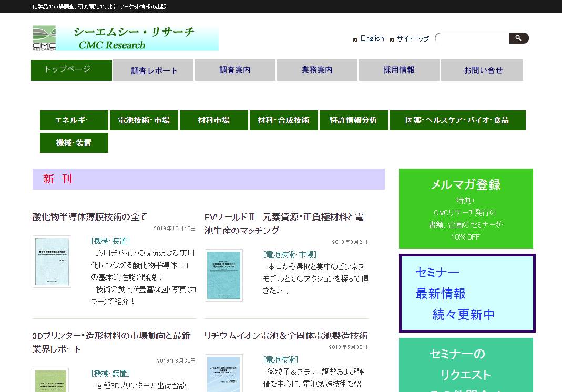Open the リチウムイオン電池＆全固体電池製造技術 article title
Image resolution: width=562 pixels, height=392 pixels.
(x=285, y=335)
